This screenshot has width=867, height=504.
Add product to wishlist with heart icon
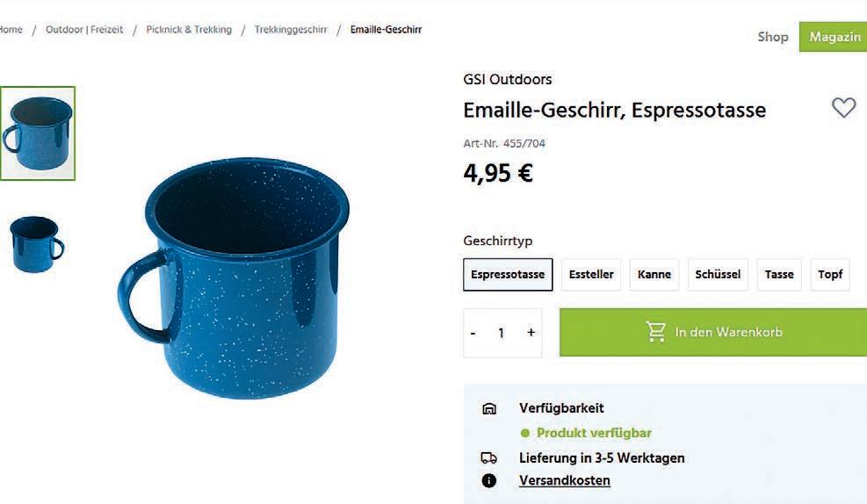[843, 107]
